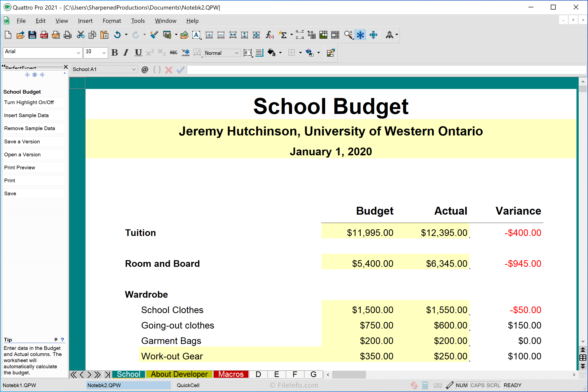Click the fill color paint bucket
This screenshot has height=392, width=588.
(x=271, y=53)
